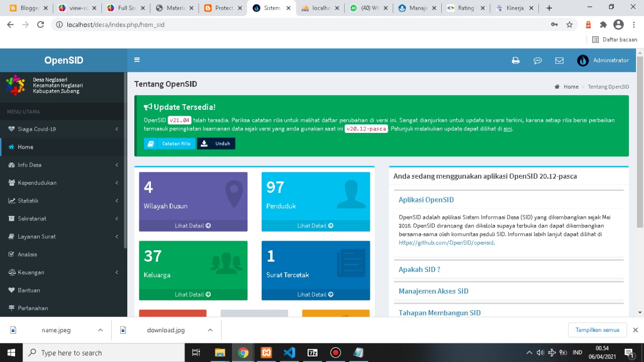Expand the Apakah SID ? section
Viewport: 644px width, 362px height.
coord(420,269)
